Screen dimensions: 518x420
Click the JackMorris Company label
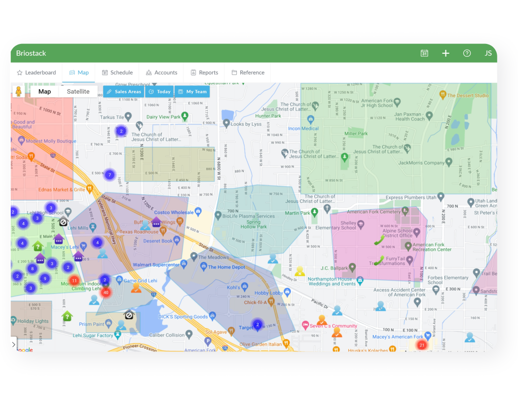pyautogui.click(x=421, y=162)
